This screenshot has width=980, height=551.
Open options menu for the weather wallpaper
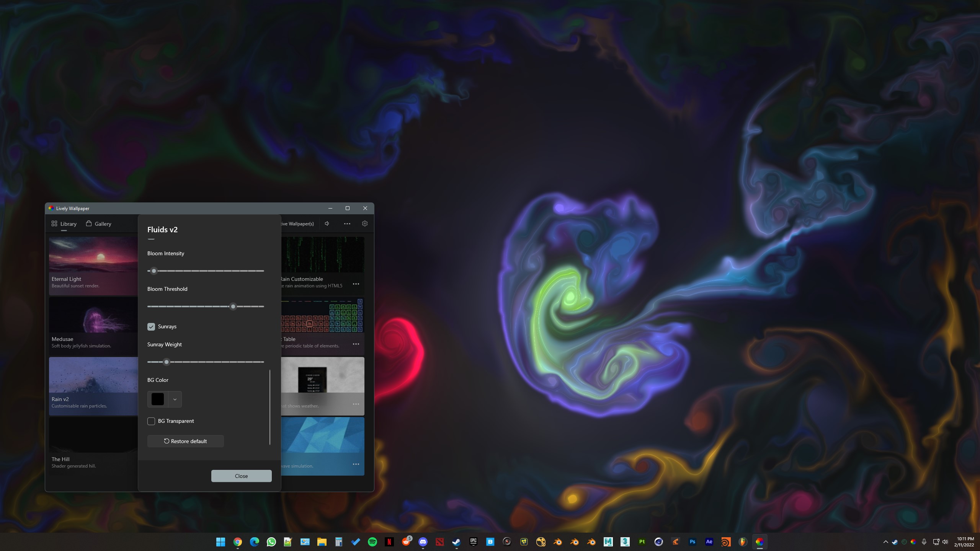point(356,404)
